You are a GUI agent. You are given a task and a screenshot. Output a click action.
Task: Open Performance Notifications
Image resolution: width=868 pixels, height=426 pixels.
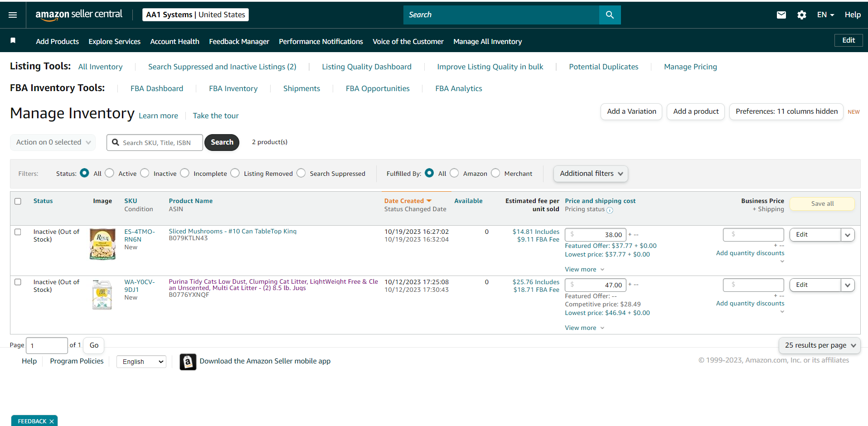coord(321,41)
